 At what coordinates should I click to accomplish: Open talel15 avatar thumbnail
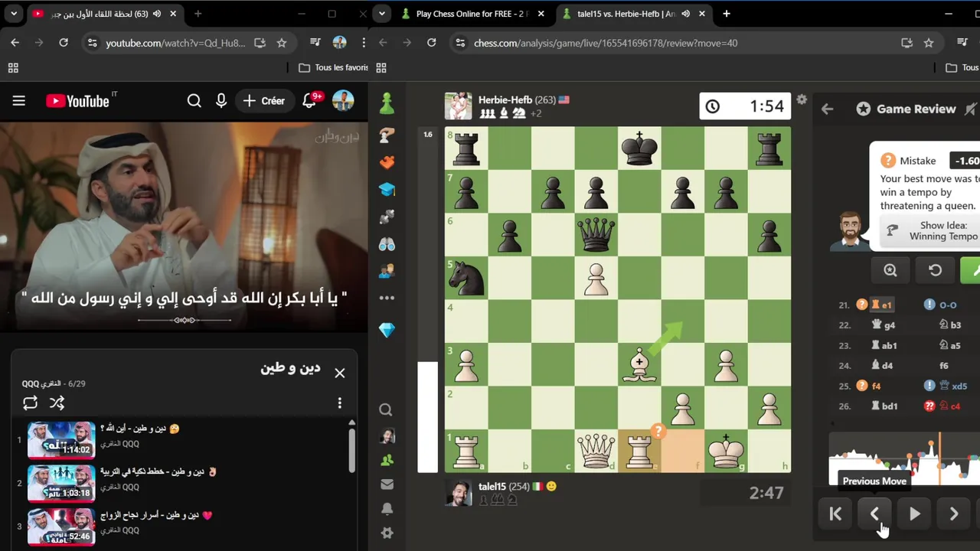click(x=459, y=493)
